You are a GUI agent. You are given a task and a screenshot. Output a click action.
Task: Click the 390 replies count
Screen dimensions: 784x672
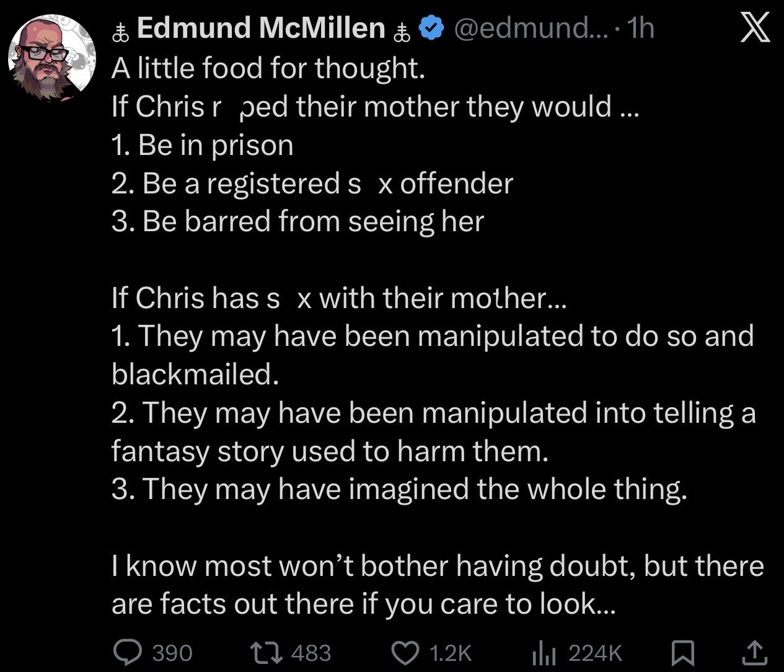pos(172,653)
